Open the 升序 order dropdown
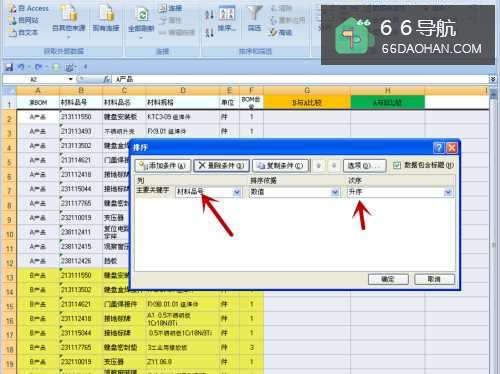This screenshot has height=374, width=500. point(448,192)
